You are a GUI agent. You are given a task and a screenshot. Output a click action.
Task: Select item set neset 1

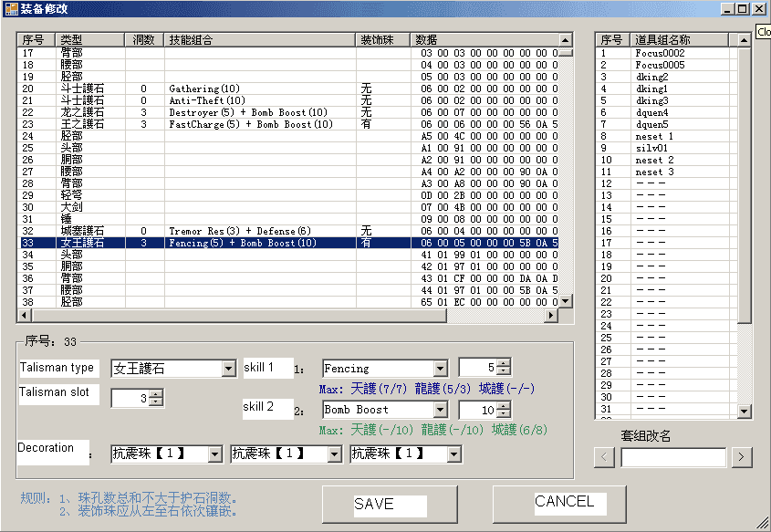(666, 136)
